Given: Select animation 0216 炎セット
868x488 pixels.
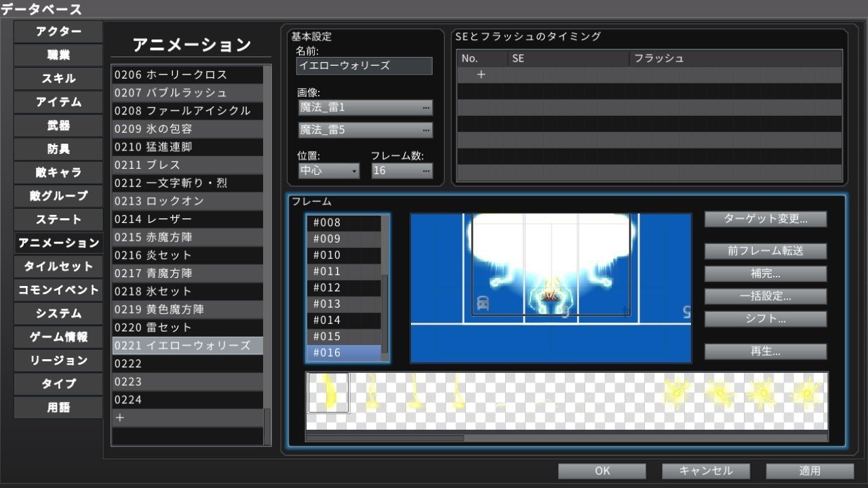Looking at the screenshot, I should click(x=187, y=256).
